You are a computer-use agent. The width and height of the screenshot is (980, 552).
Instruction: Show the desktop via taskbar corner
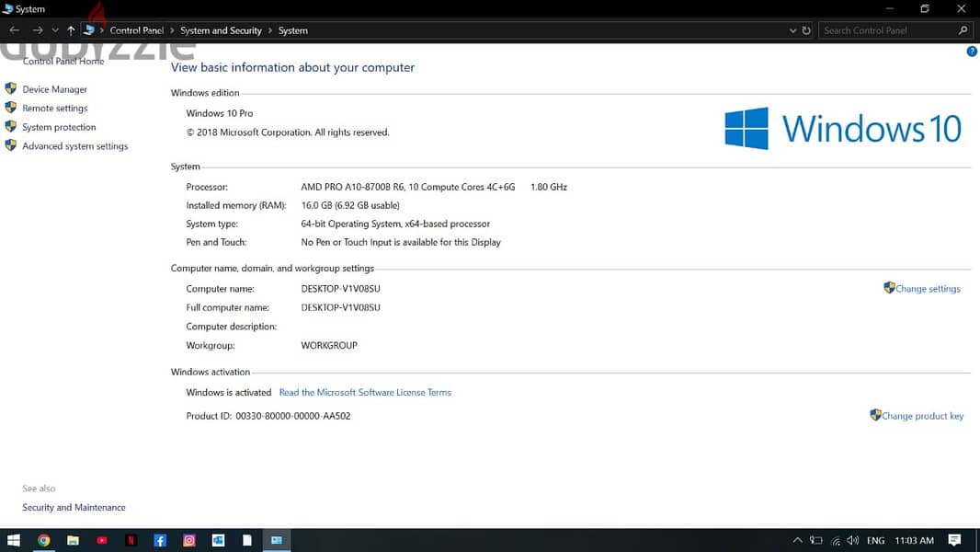[977, 540]
